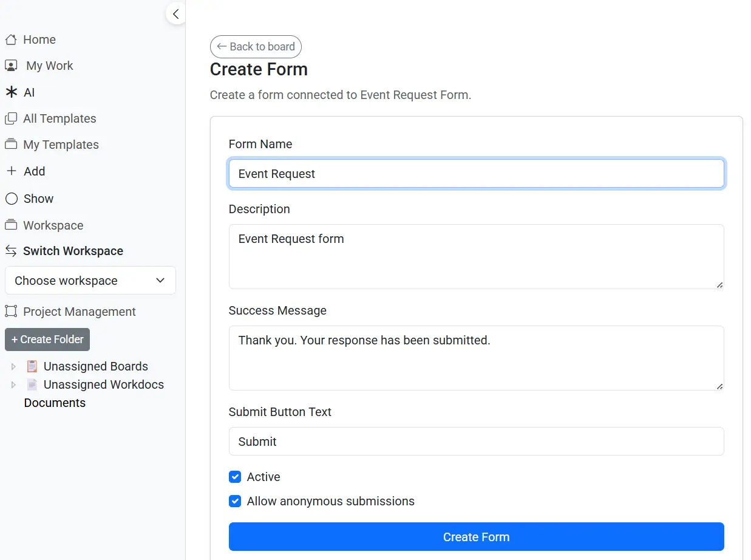The height and width of the screenshot is (560, 751).
Task: Click the My Templates stack icon
Action: (10, 145)
